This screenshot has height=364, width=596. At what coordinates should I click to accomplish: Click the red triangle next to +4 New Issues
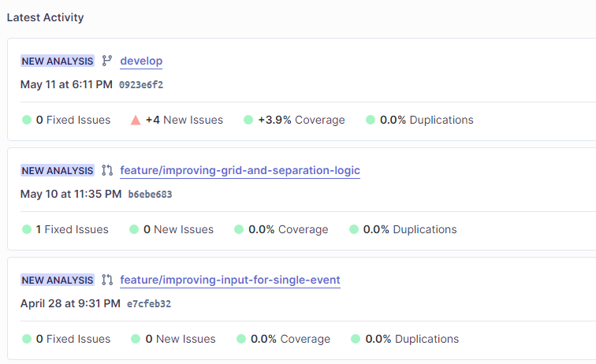(x=136, y=120)
